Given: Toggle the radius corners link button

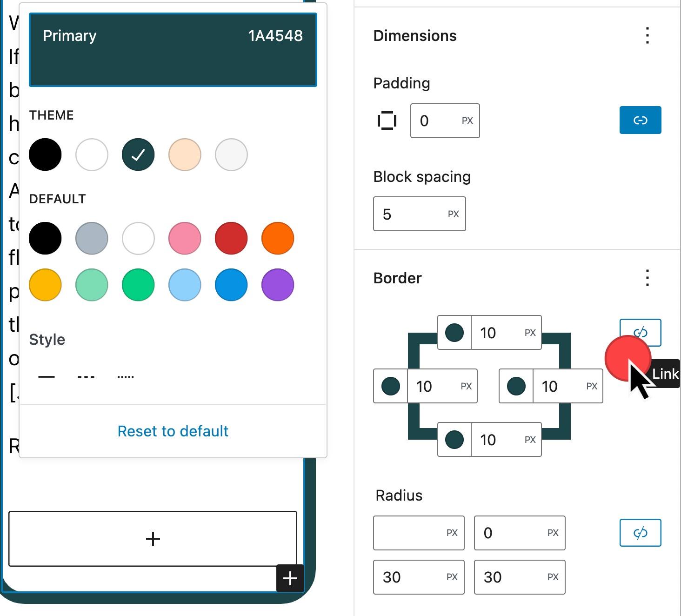Looking at the screenshot, I should (x=640, y=533).
